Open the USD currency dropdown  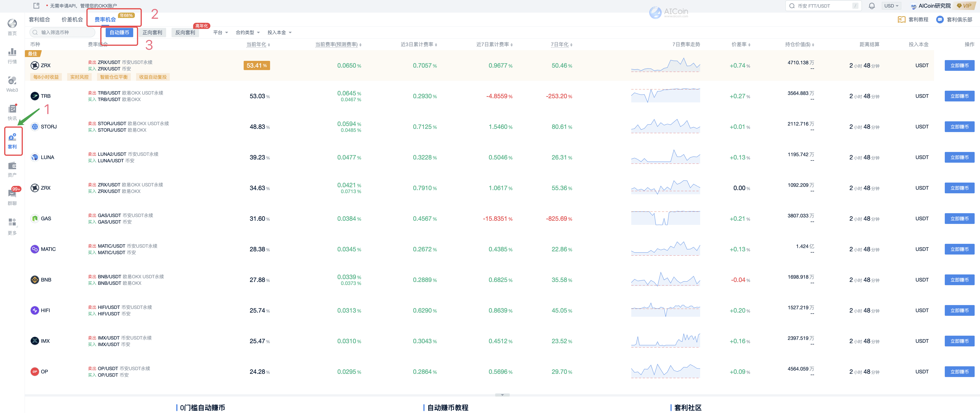[x=891, y=6]
